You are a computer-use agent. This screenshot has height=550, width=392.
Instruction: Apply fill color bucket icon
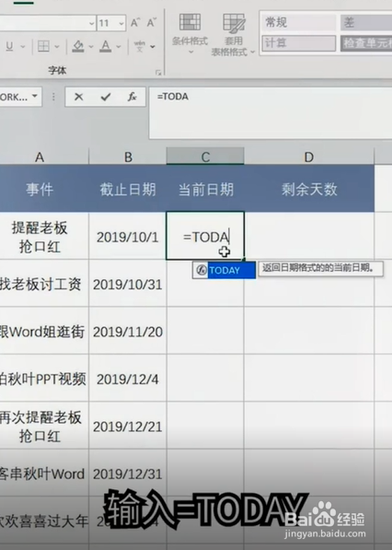click(78, 46)
